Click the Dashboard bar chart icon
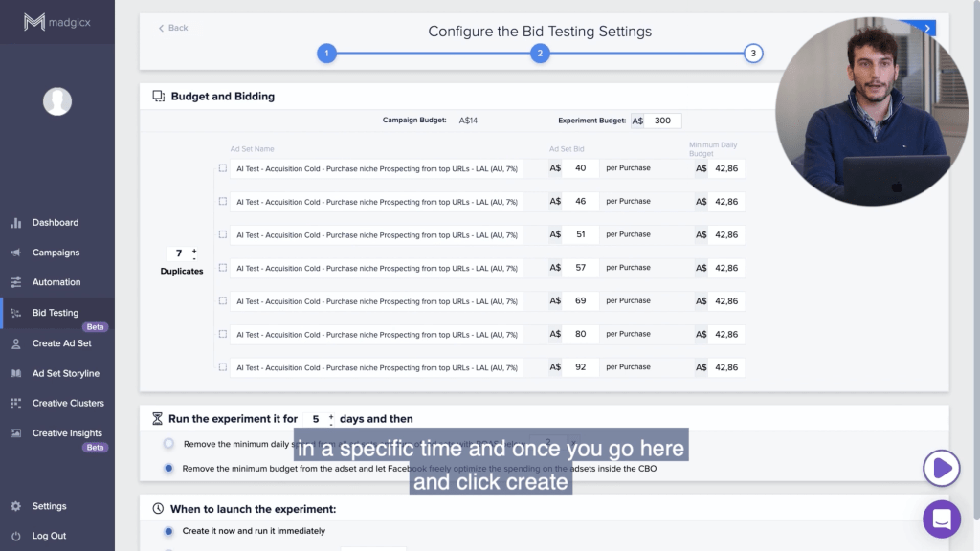Screen dimensions: 980x551 (15, 223)
